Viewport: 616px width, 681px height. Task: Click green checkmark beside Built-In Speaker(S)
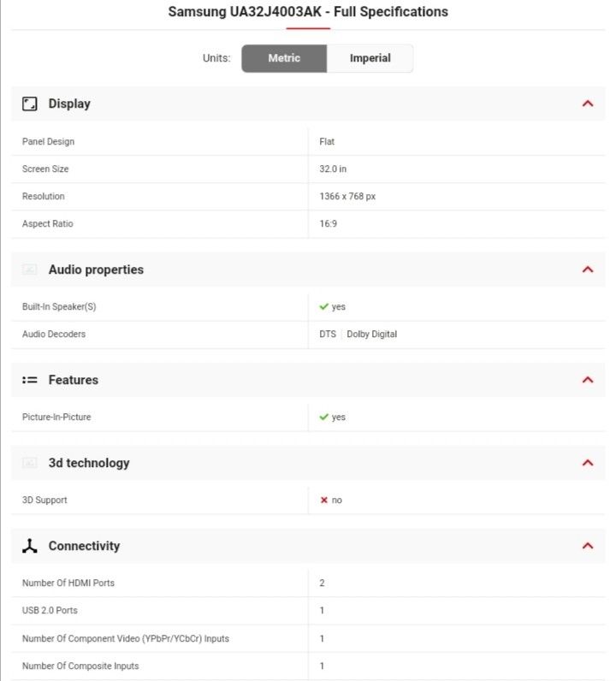click(x=324, y=306)
